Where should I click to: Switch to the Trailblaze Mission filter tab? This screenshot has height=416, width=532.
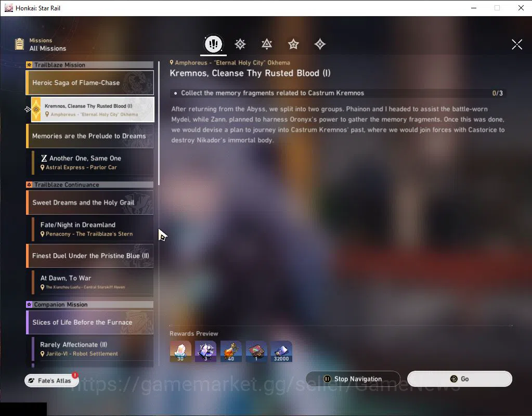[x=240, y=44]
